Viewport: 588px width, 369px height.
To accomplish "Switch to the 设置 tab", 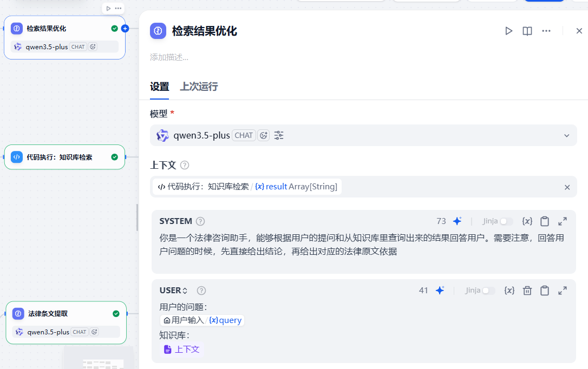I will coord(159,87).
